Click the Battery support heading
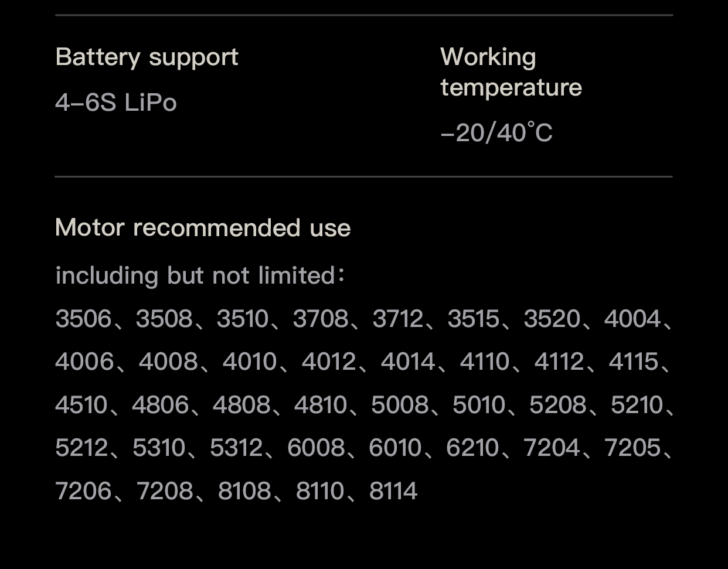The width and height of the screenshot is (728, 569). 147,57
